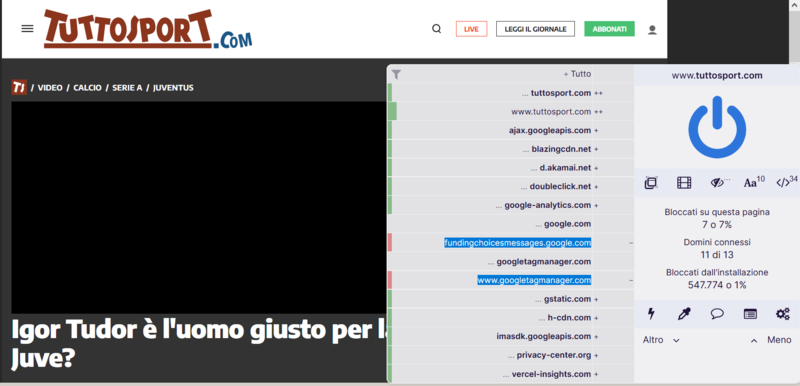The height and width of the screenshot is (386, 800).
Task: Select the imasdk.googleapis.com row
Action: [x=511, y=337]
